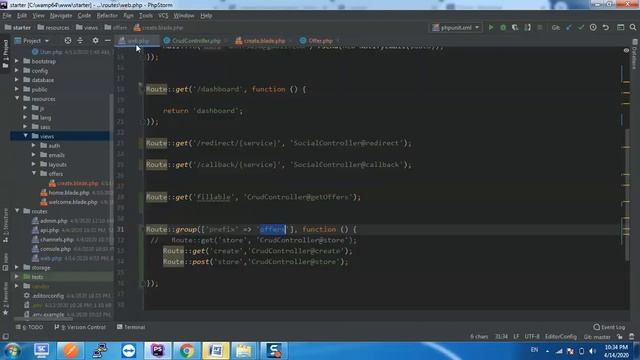Image resolution: width=640 pixels, height=360 pixels.
Task: Open File Explorer from the taskbar
Action: click(244, 351)
